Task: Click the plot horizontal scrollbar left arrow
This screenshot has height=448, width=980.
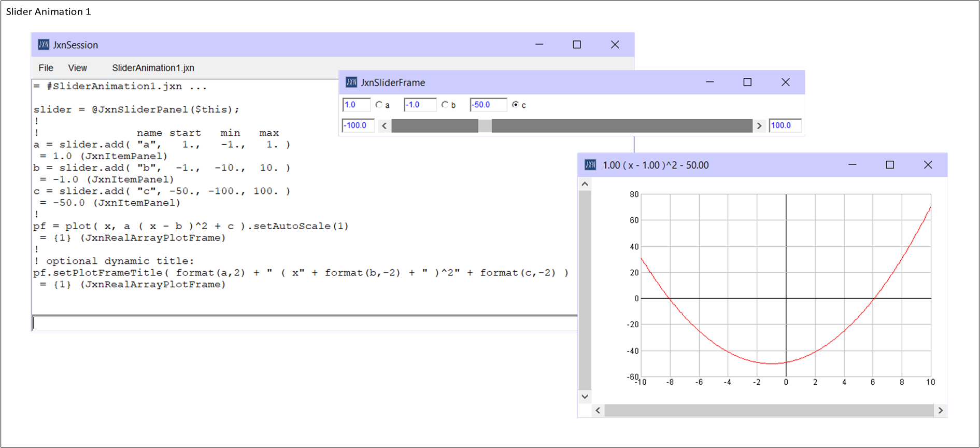Action: 598,410
